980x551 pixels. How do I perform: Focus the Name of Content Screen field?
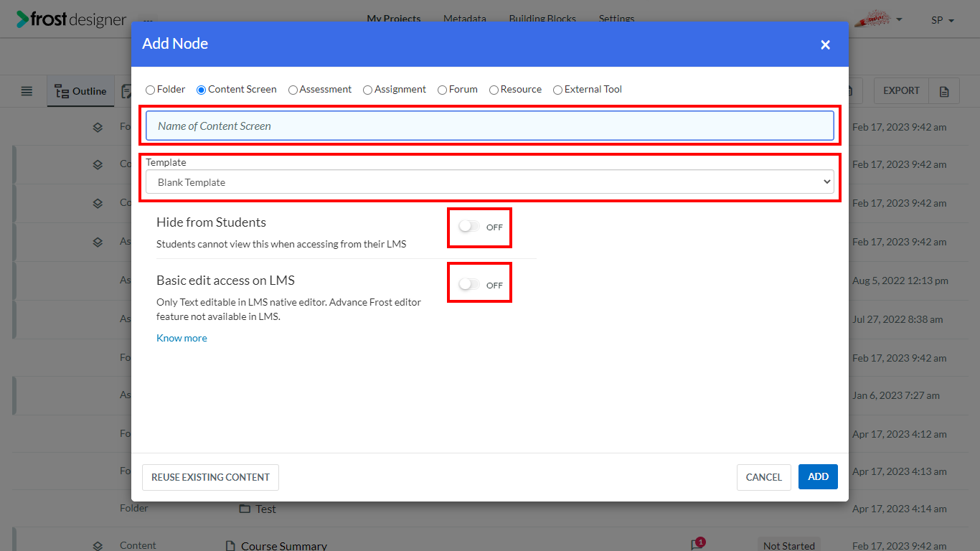click(x=490, y=126)
